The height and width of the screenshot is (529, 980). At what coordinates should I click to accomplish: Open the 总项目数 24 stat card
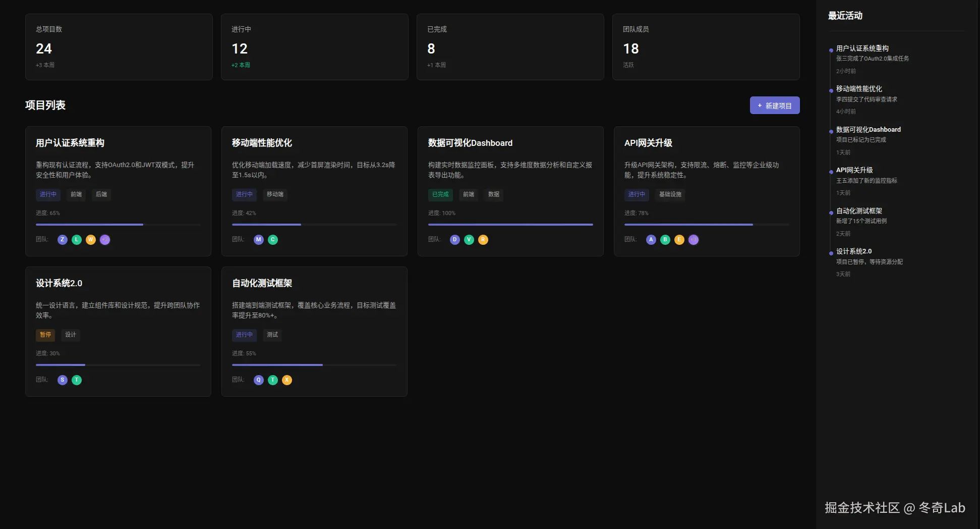coord(119,47)
